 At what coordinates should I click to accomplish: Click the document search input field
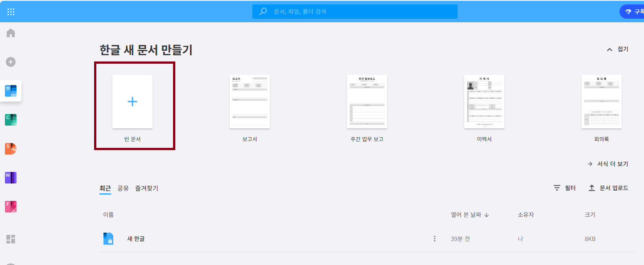click(x=355, y=12)
